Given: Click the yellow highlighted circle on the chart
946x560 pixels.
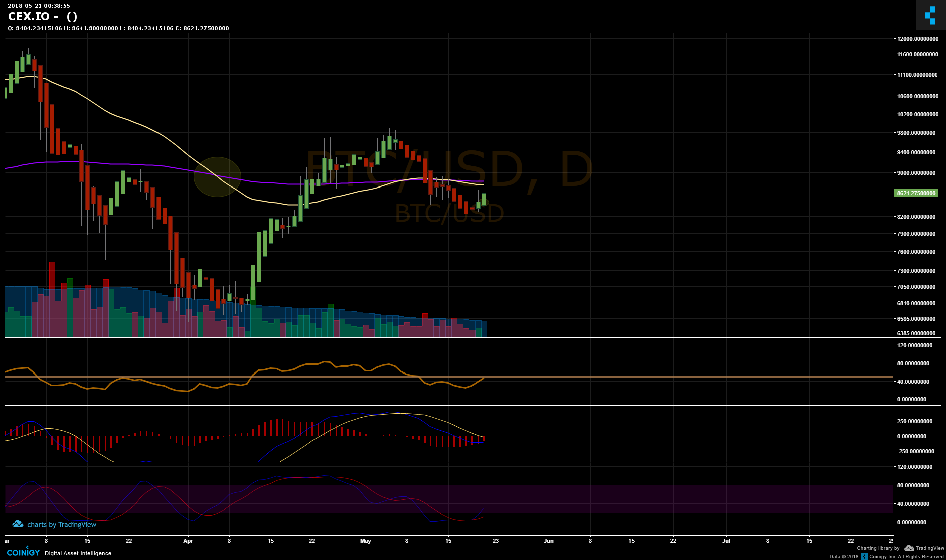Looking at the screenshot, I should click(217, 176).
